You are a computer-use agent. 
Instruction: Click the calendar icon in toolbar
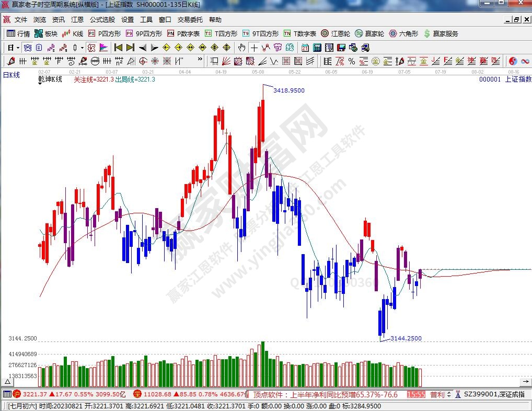point(305,48)
